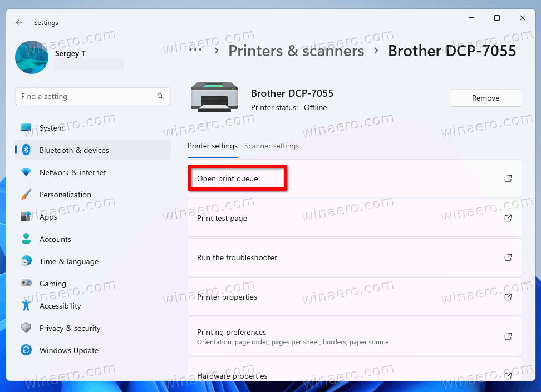Click the System monitor icon
Image resolution: width=541 pixels, height=392 pixels.
point(26,128)
